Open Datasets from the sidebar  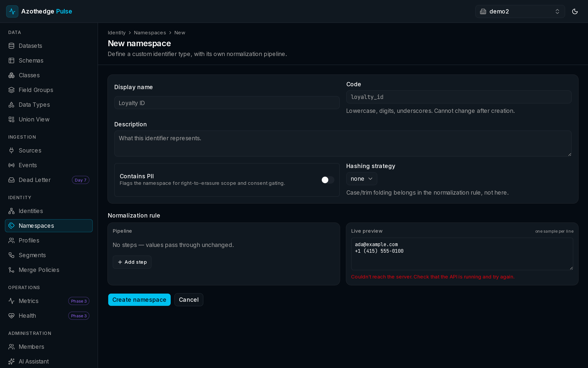tap(49, 46)
